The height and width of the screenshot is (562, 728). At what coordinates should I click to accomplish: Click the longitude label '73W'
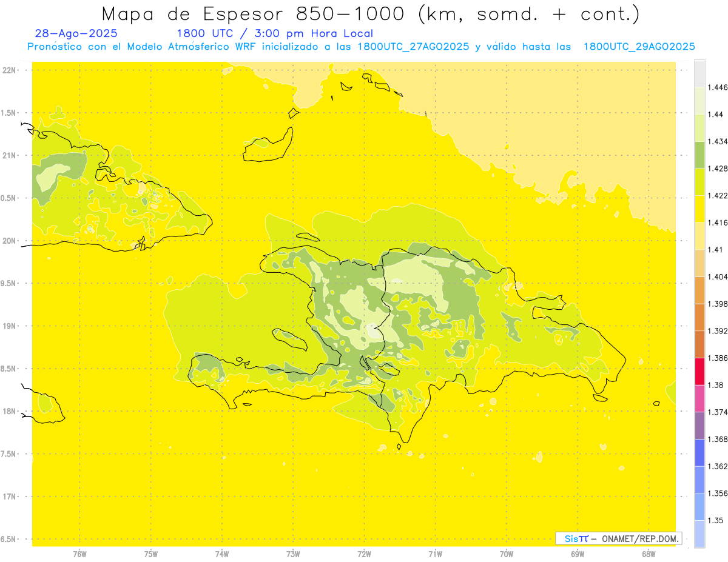pos(293,554)
